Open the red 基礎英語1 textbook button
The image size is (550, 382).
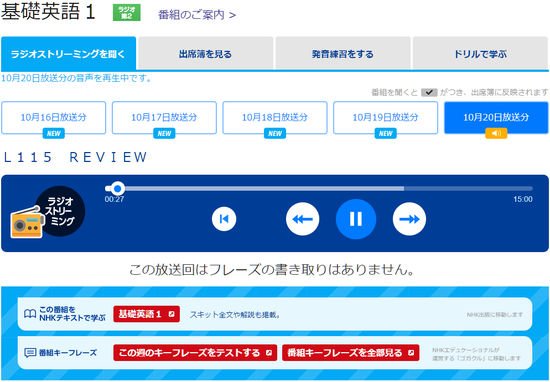(x=146, y=314)
